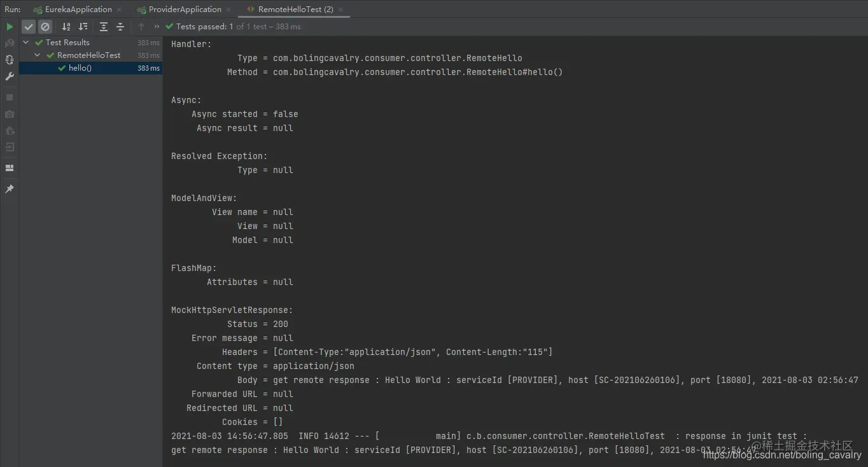Click Toggle auto-test rerun icon
868x467 pixels.
[10, 60]
